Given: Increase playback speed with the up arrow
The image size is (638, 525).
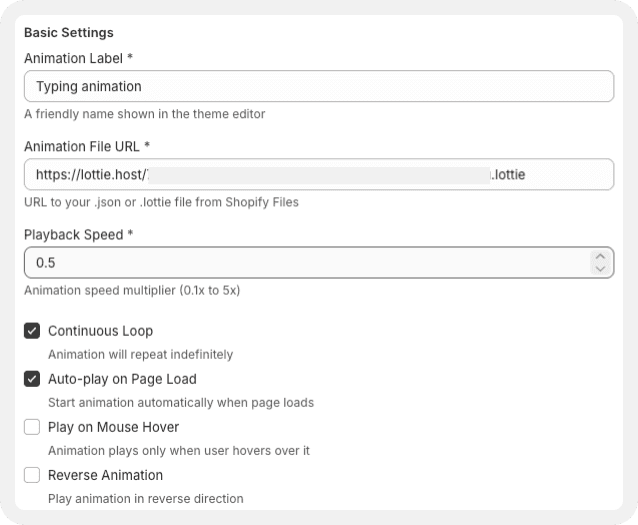Looking at the screenshot, I should 600,256.
